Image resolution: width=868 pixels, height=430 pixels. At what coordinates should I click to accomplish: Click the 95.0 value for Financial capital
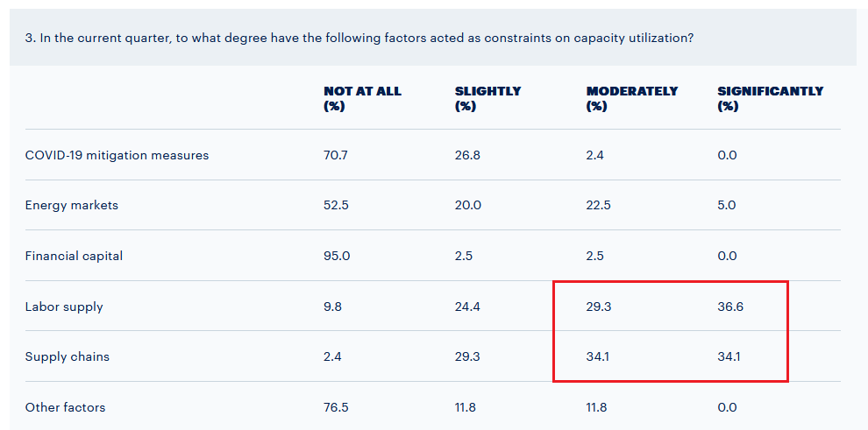(x=337, y=256)
